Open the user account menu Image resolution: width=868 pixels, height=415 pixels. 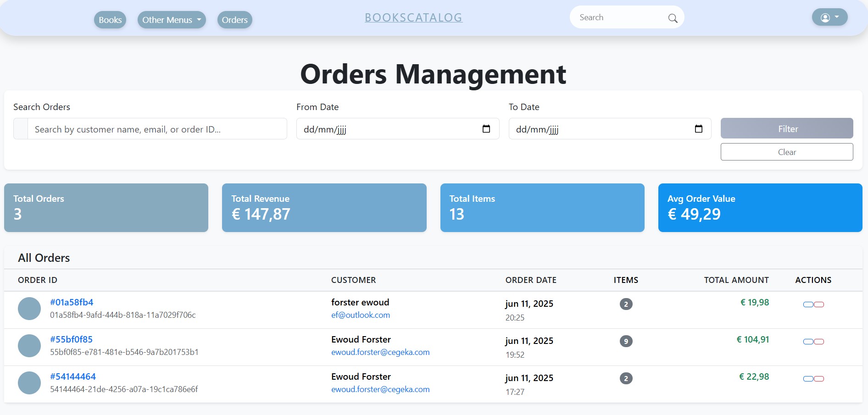[x=829, y=17]
